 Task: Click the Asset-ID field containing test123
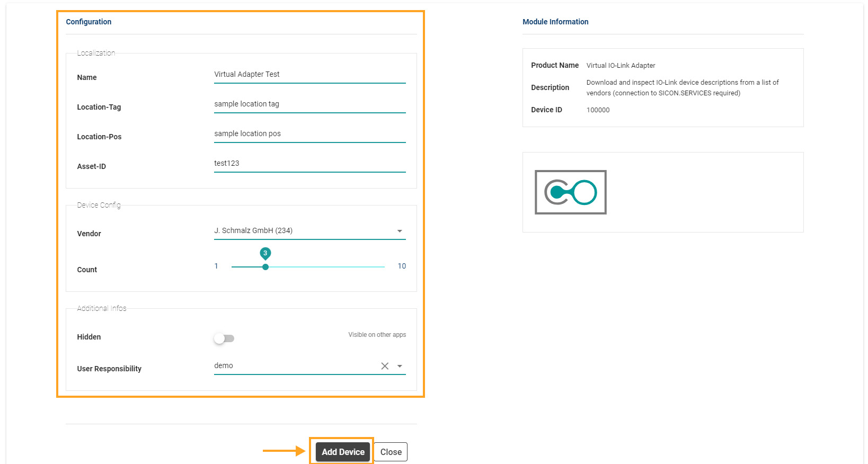[309, 164]
